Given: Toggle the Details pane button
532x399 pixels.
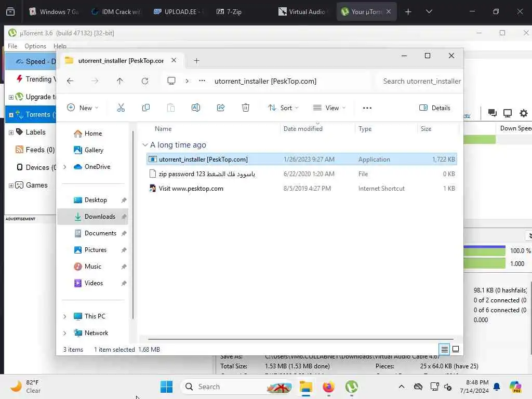Looking at the screenshot, I should coord(435,108).
